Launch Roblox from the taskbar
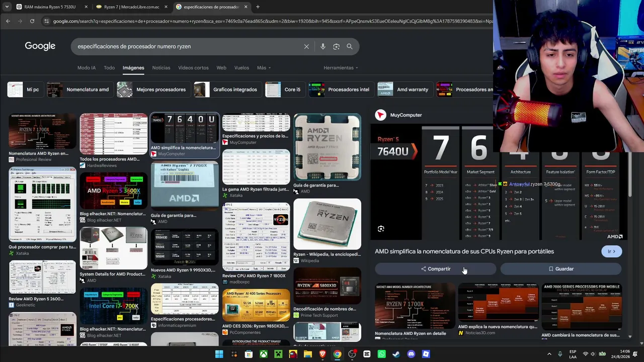This screenshot has width=644, height=362. tap(426, 354)
